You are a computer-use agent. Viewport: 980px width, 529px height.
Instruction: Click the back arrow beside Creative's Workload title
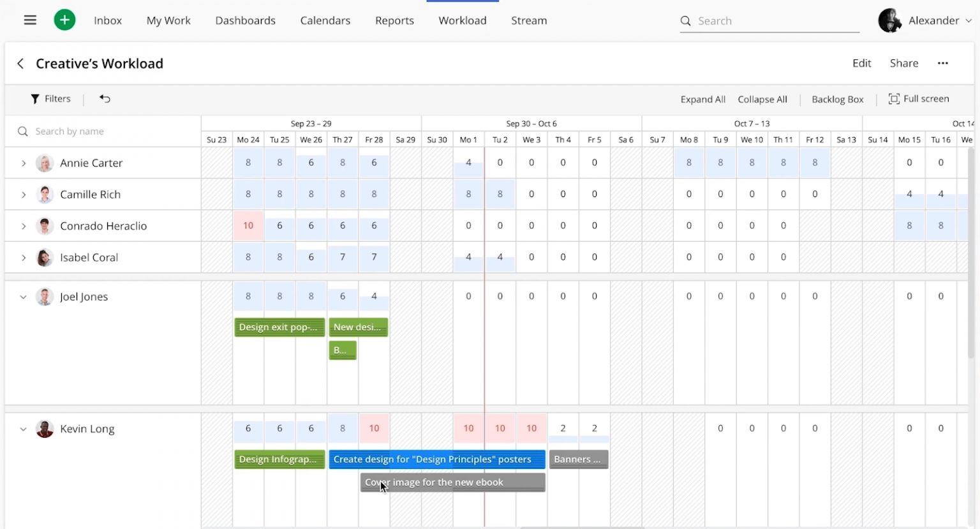pyautogui.click(x=20, y=63)
